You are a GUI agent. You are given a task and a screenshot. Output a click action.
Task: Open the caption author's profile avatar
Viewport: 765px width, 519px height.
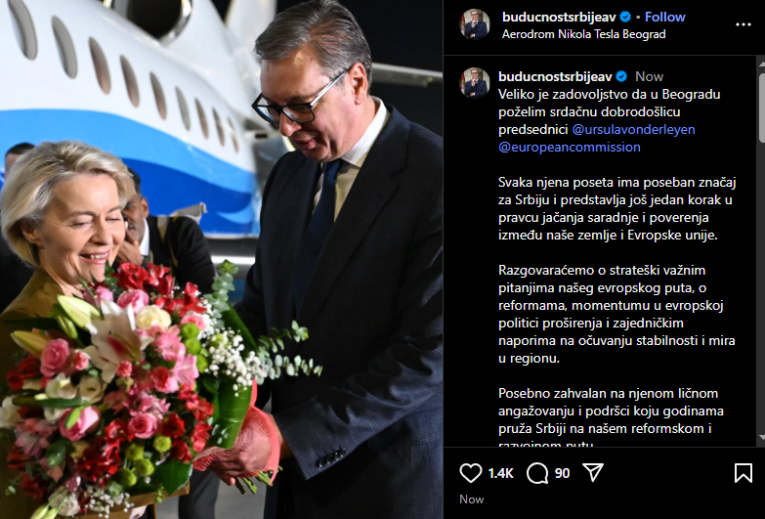click(475, 82)
